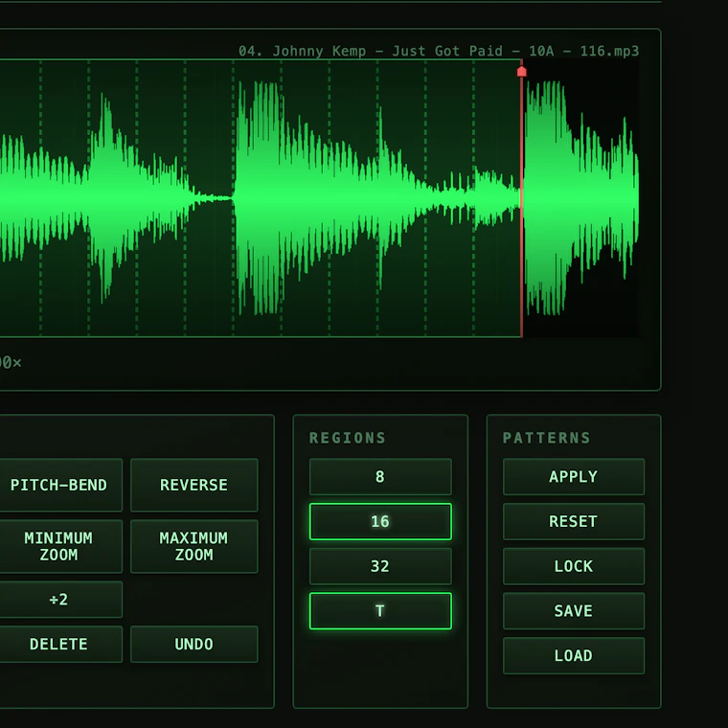Set waveform to MAXIMUM ZOOM

tap(194, 546)
